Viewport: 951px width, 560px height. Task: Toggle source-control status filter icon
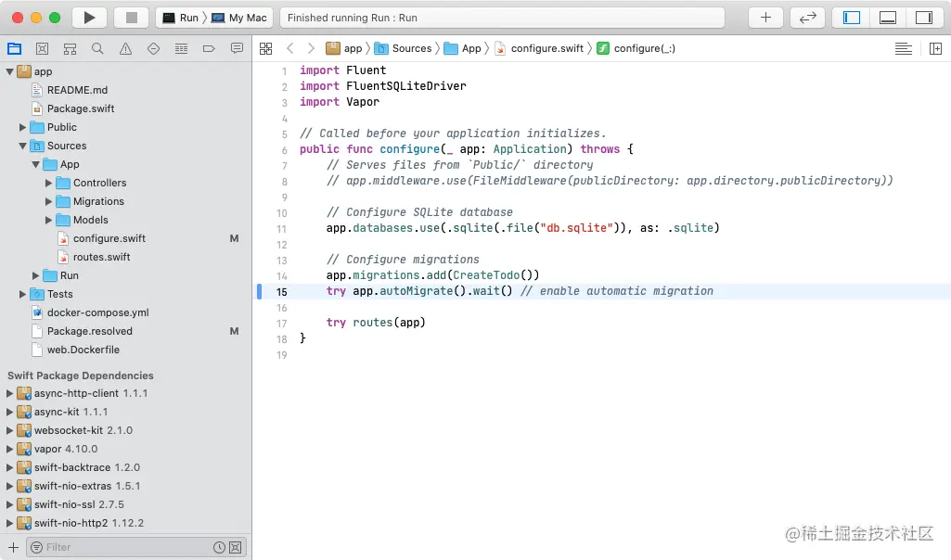point(236,547)
